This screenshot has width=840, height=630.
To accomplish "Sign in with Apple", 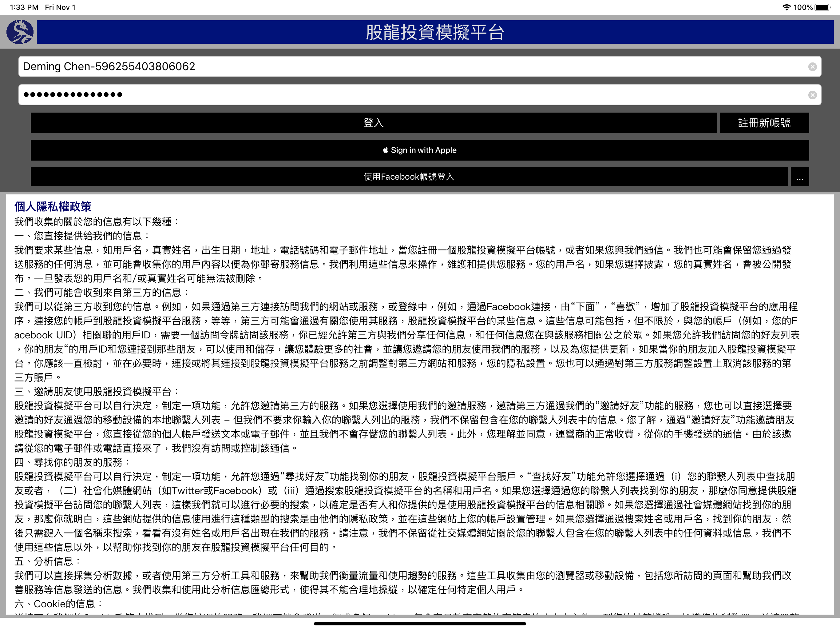I will click(420, 150).
